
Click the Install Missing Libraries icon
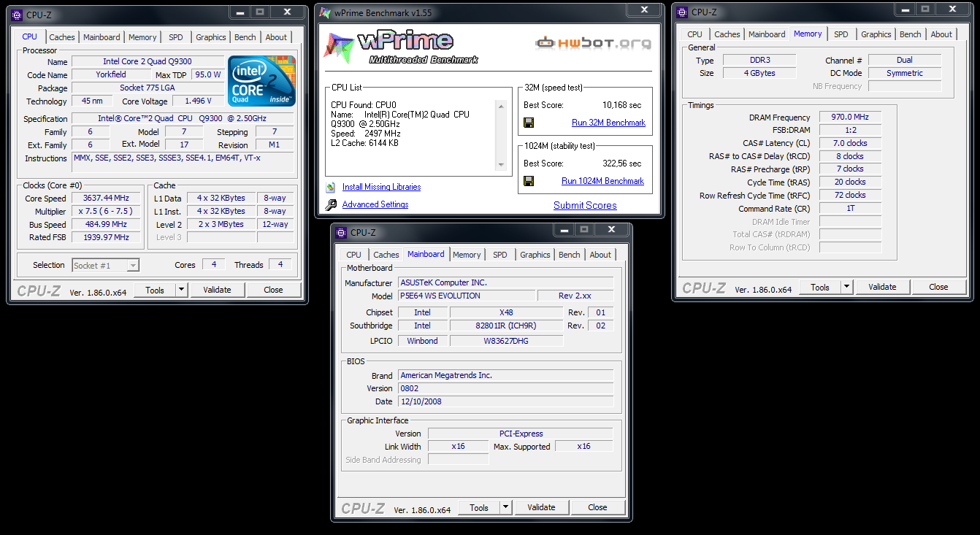(331, 187)
